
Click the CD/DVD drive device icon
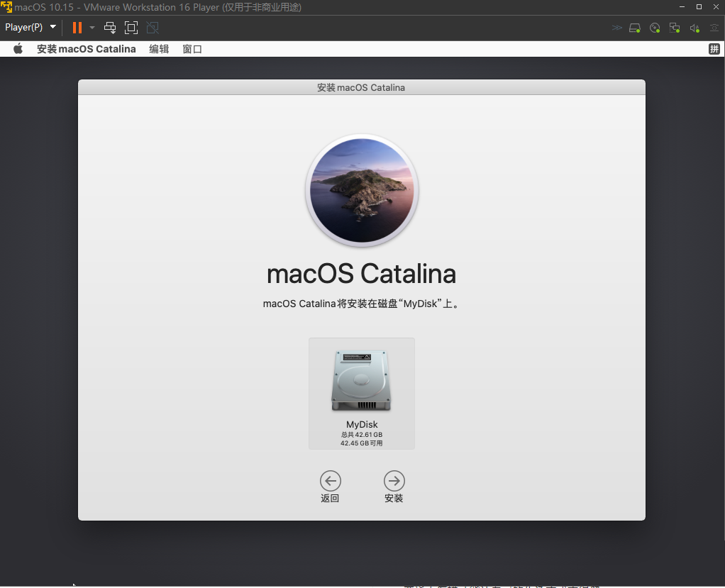(x=655, y=28)
